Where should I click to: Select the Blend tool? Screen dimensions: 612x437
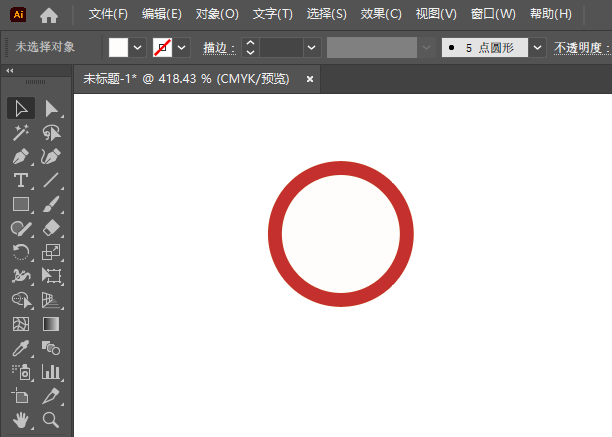51,348
